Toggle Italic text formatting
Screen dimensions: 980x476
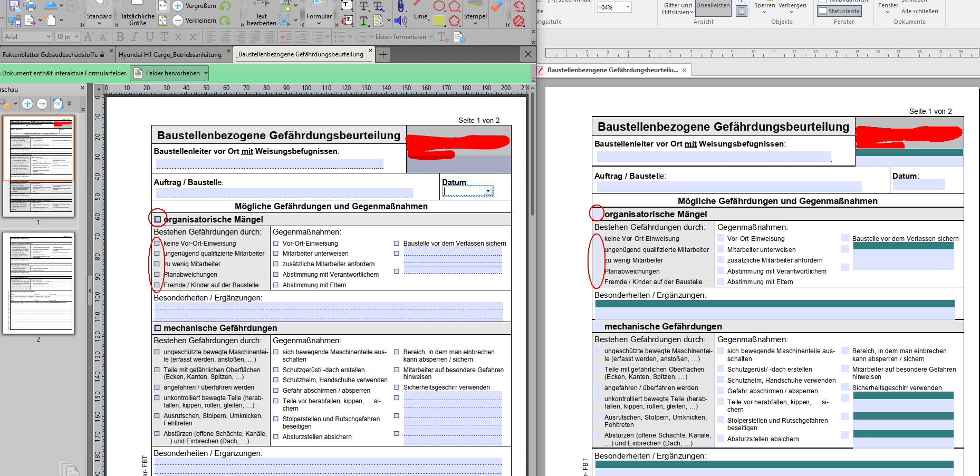pyautogui.click(x=135, y=37)
